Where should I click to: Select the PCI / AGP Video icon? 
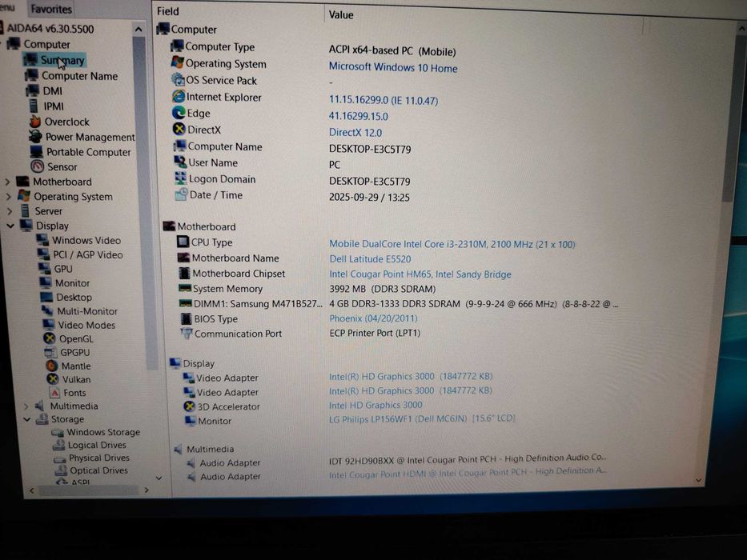(44, 254)
